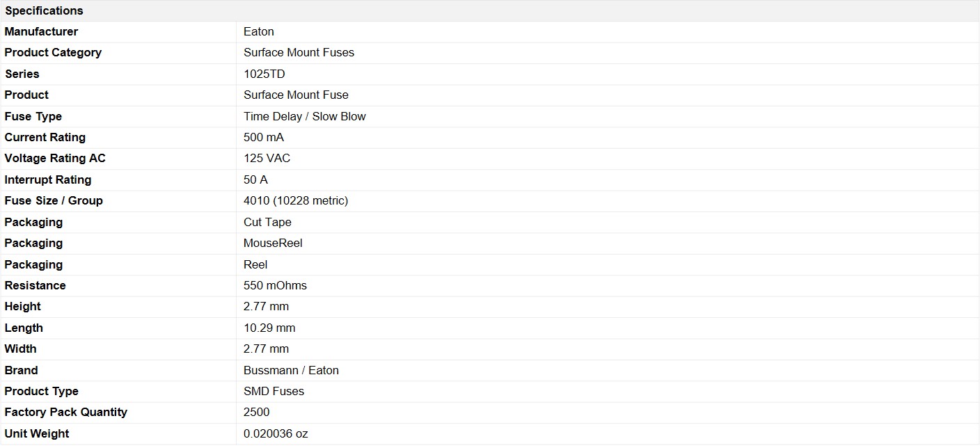
Task: Select the Eaton manufacturer value
Action: (259, 31)
